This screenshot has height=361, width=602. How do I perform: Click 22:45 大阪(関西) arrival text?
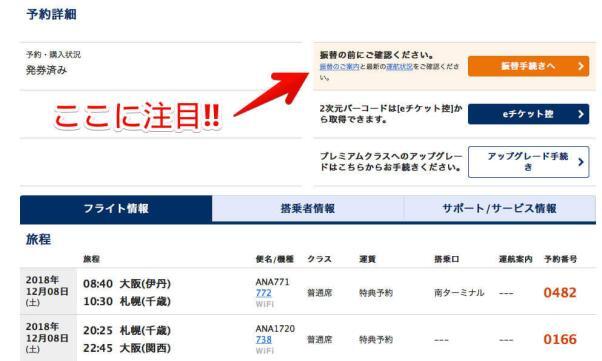pos(127,348)
